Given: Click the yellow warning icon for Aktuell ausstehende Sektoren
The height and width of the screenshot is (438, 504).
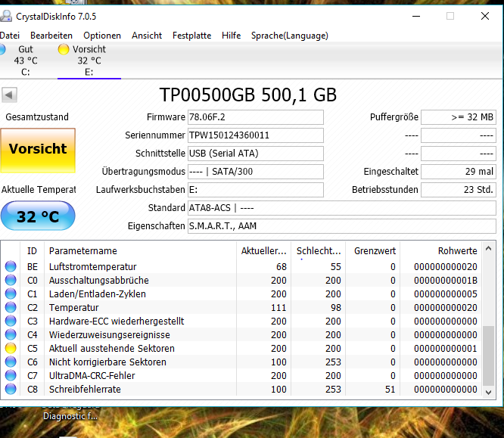Looking at the screenshot, I should pyautogui.click(x=11, y=348).
